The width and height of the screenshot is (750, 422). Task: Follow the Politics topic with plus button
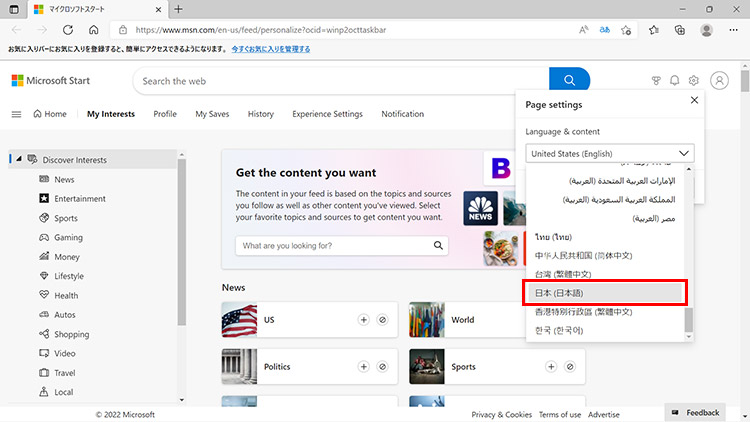pos(364,367)
